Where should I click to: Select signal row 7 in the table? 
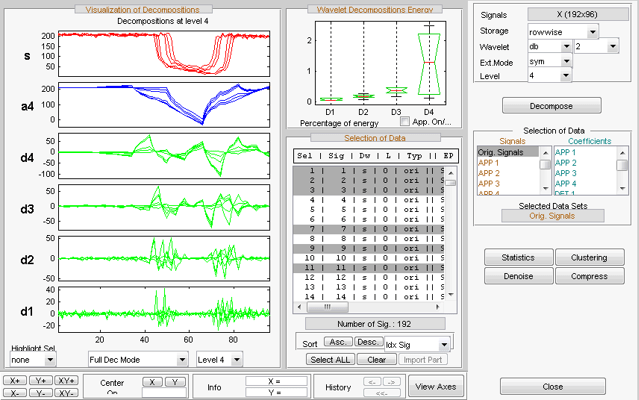[x=368, y=229]
